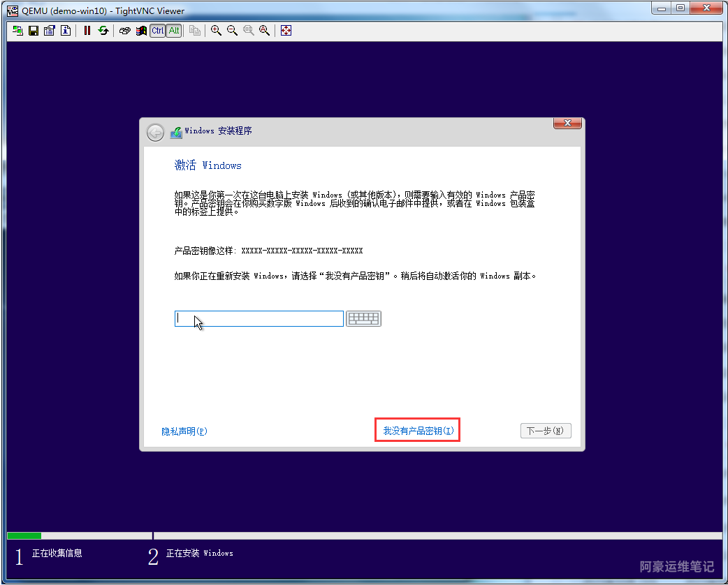This screenshot has width=728, height=585.
Task: Minimize the TightVNC Viewer window
Action: (x=662, y=8)
